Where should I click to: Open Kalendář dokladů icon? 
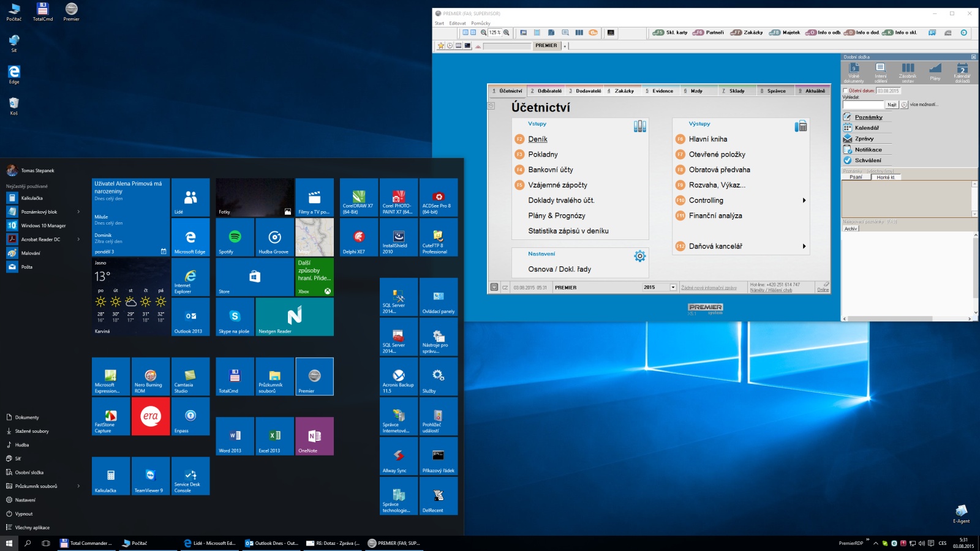962,72
